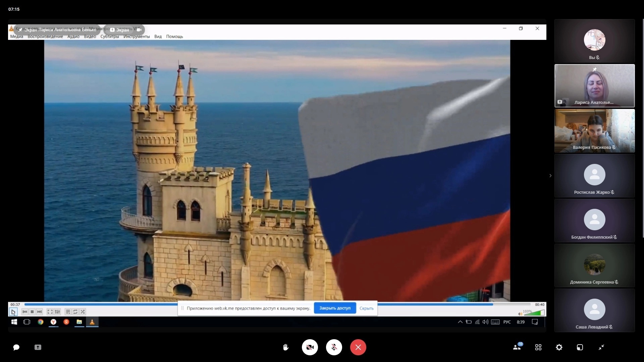Click 'Закрыть доступ' button

point(335,308)
